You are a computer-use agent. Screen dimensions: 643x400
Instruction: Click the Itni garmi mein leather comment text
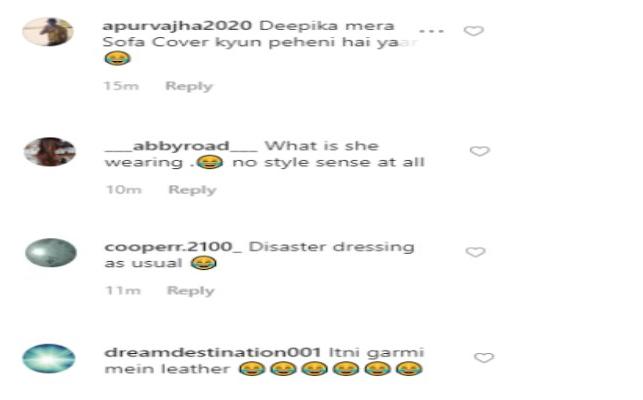point(264,361)
